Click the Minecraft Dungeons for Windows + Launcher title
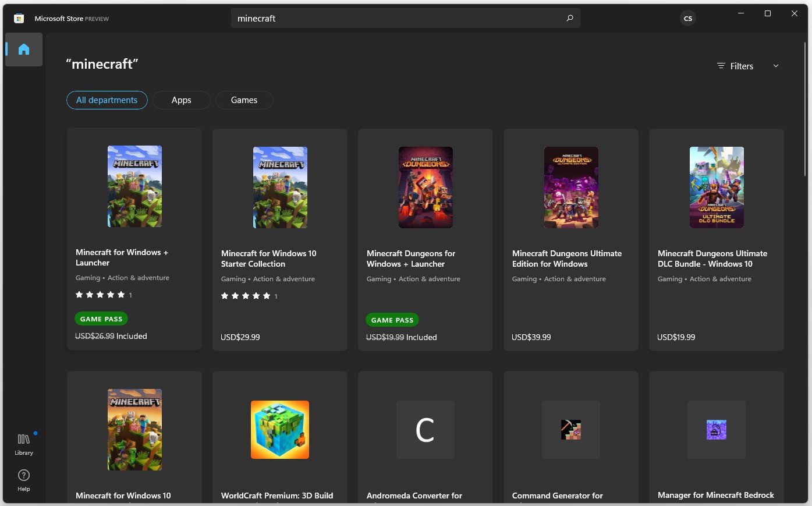This screenshot has height=506, width=812. coord(411,259)
